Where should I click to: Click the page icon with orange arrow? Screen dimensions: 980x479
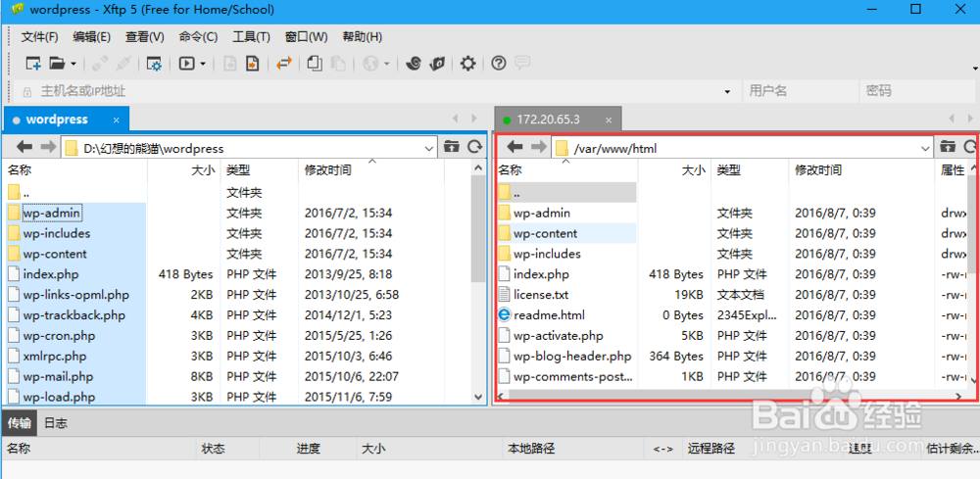click(252, 63)
